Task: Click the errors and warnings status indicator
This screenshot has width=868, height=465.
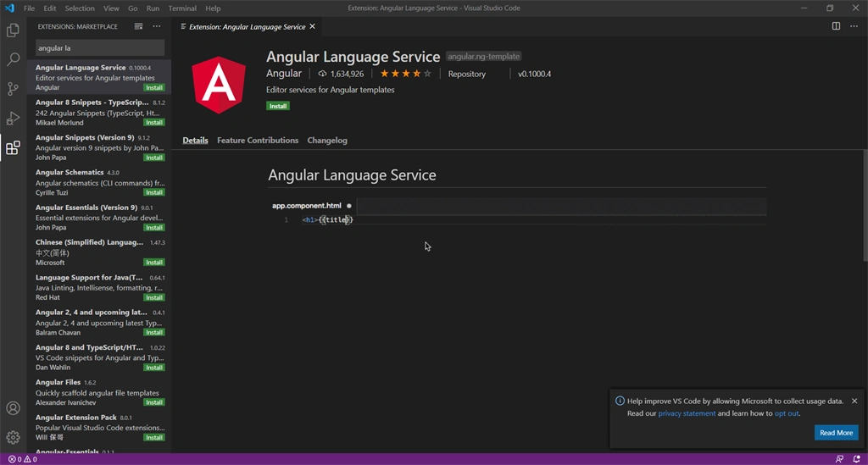Action: pyautogui.click(x=23, y=459)
